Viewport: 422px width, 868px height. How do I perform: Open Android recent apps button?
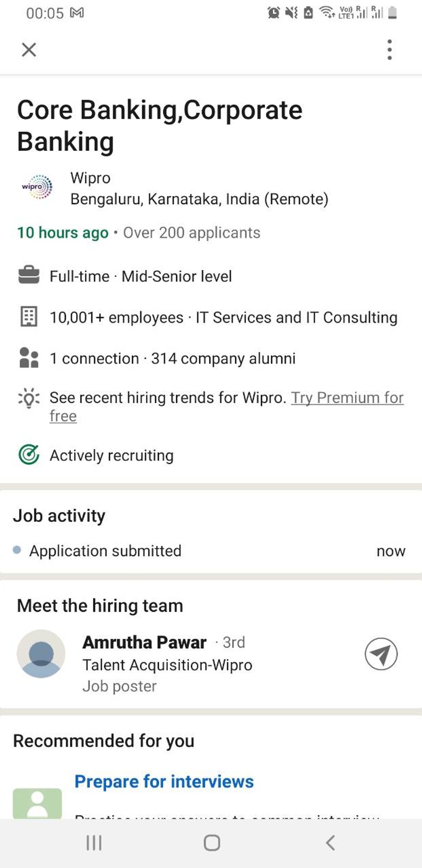tap(94, 843)
